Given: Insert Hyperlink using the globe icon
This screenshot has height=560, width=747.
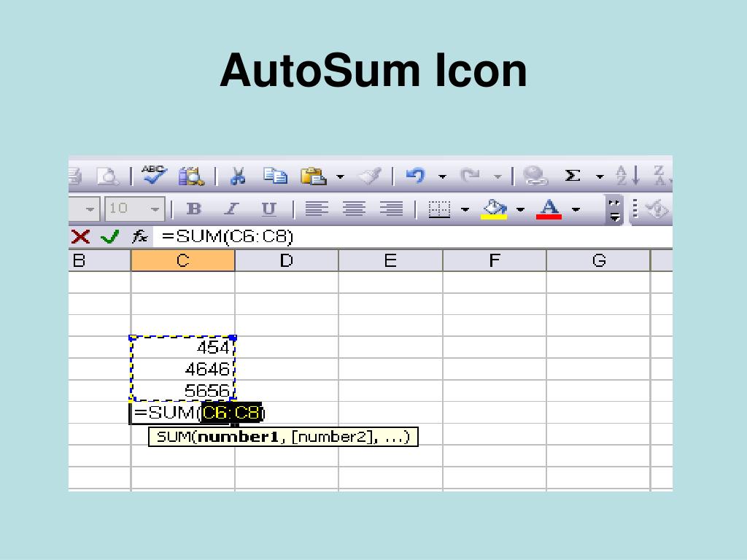Looking at the screenshot, I should point(535,176).
